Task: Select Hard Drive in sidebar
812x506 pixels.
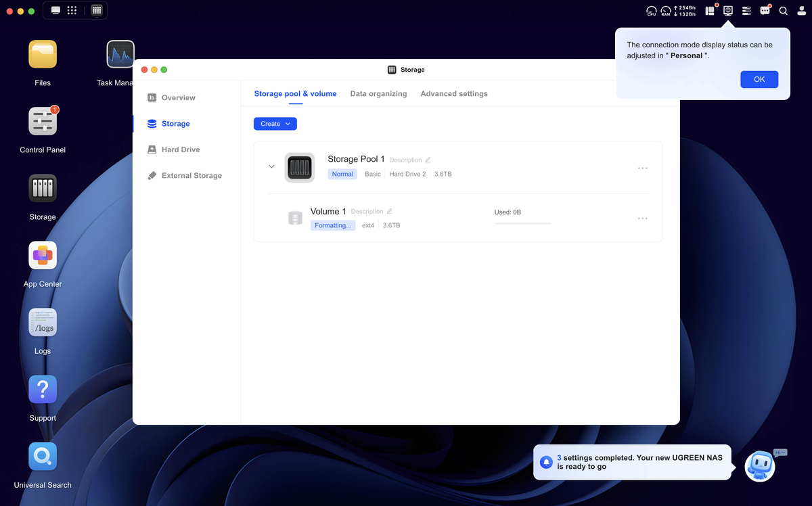Action: 181,149
